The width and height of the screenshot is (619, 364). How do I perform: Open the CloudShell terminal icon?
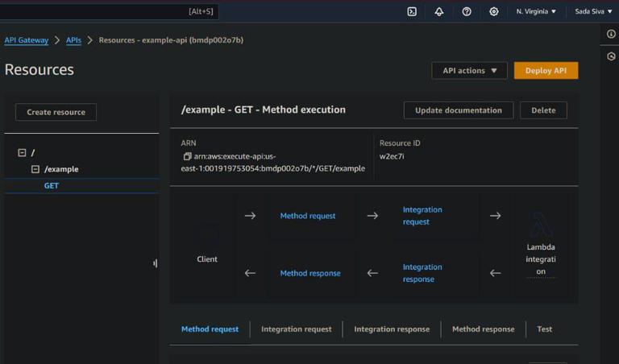412,11
